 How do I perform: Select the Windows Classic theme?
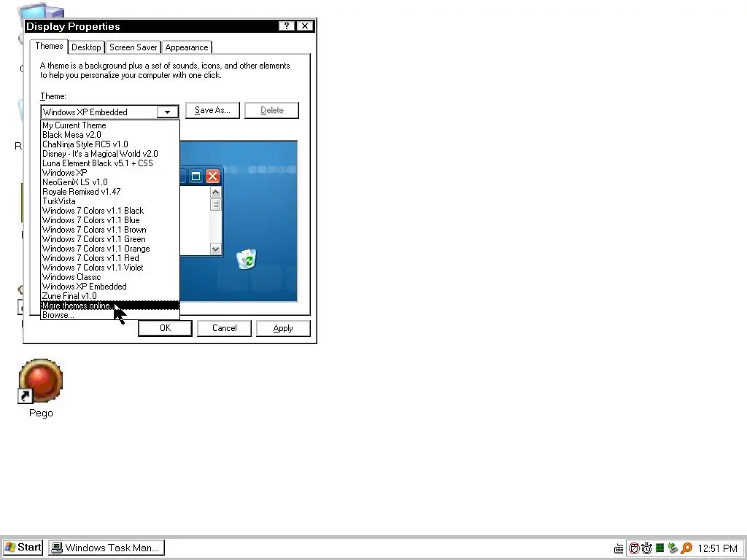[x=110, y=277]
